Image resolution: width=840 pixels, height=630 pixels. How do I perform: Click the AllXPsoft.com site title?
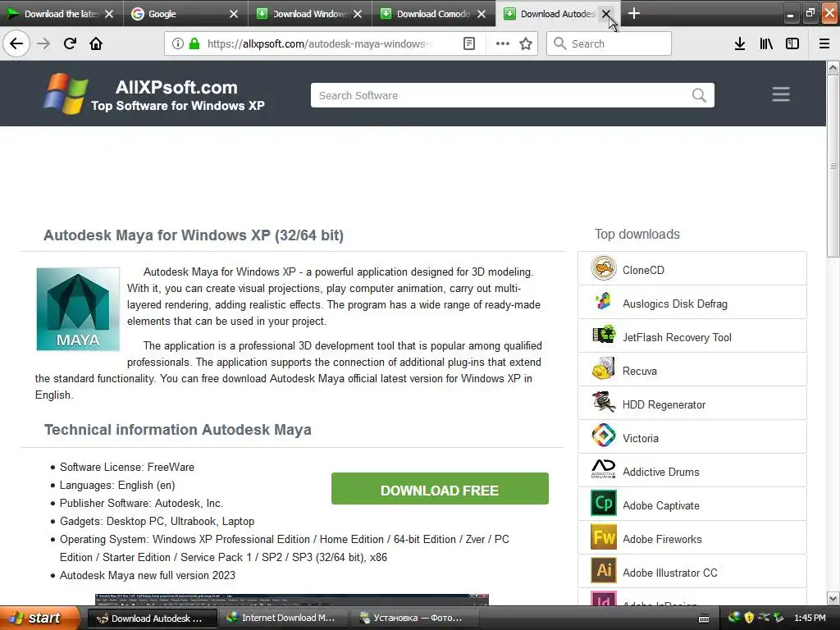coord(176,87)
